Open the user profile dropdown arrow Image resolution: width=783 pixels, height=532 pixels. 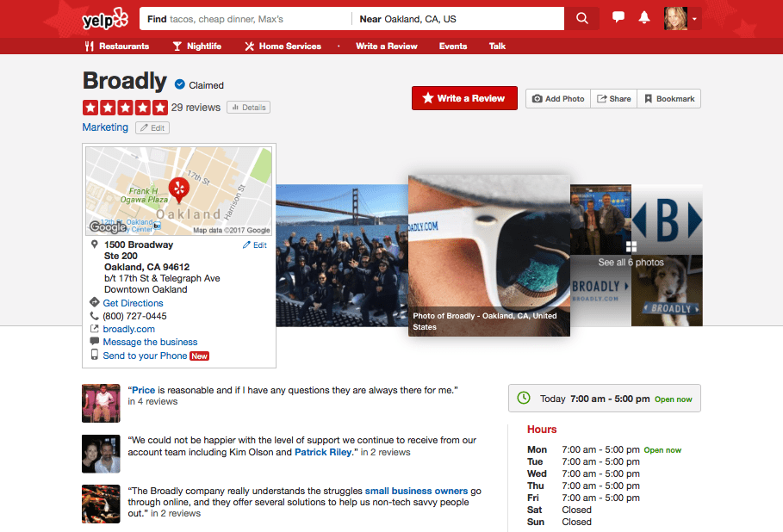694,19
